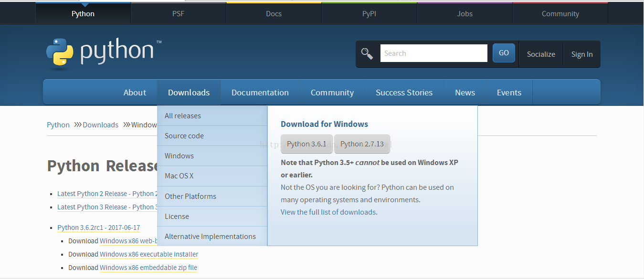
Task: Click Sign In
Action: pos(582,54)
